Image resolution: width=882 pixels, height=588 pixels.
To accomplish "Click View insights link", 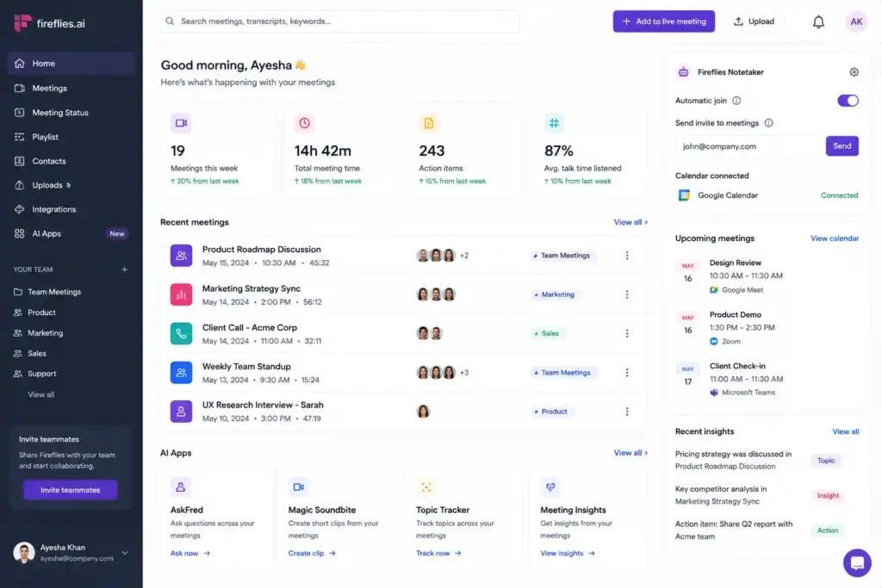I will (x=567, y=554).
